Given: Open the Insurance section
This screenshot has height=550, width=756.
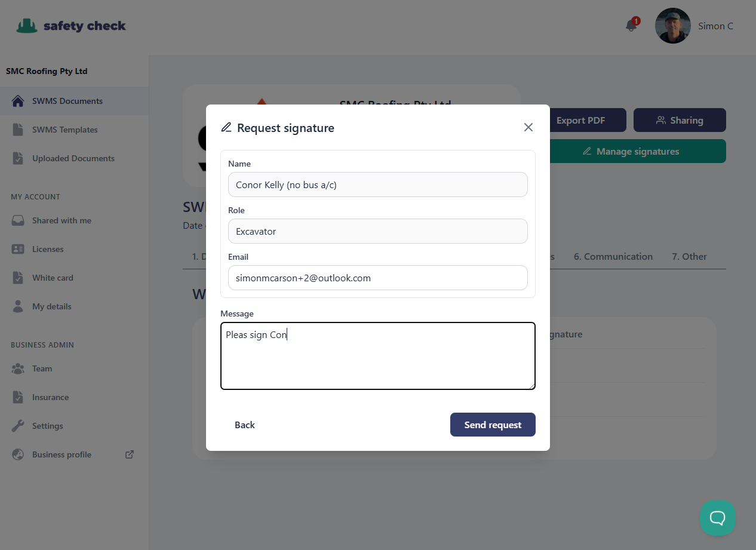Looking at the screenshot, I should point(50,397).
